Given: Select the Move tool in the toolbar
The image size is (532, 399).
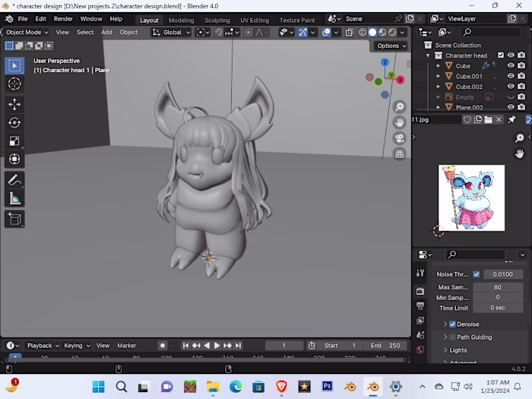Looking at the screenshot, I should pos(14,103).
